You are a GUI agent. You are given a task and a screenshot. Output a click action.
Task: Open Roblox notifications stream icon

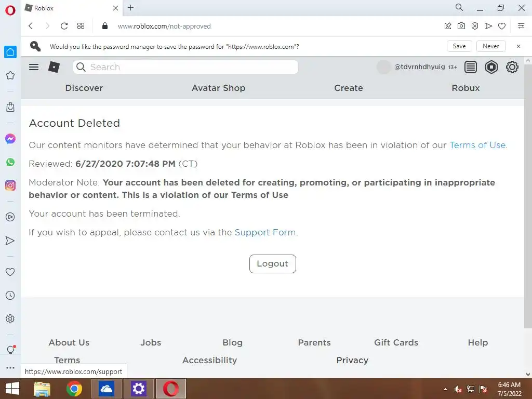pos(471,67)
